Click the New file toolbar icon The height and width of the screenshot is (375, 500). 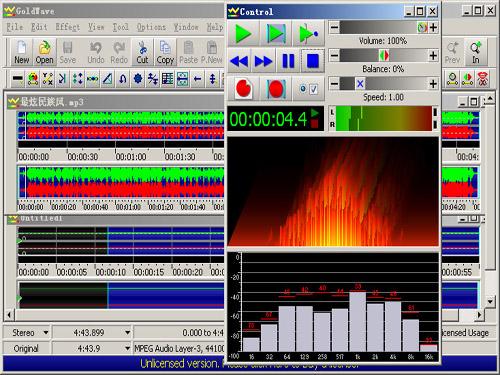(x=21, y=52)
